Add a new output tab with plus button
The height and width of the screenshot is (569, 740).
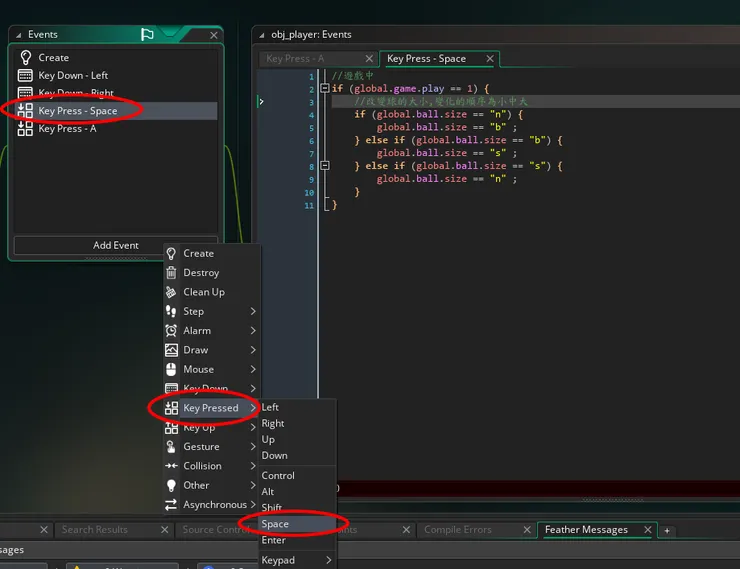click(667, 531)
